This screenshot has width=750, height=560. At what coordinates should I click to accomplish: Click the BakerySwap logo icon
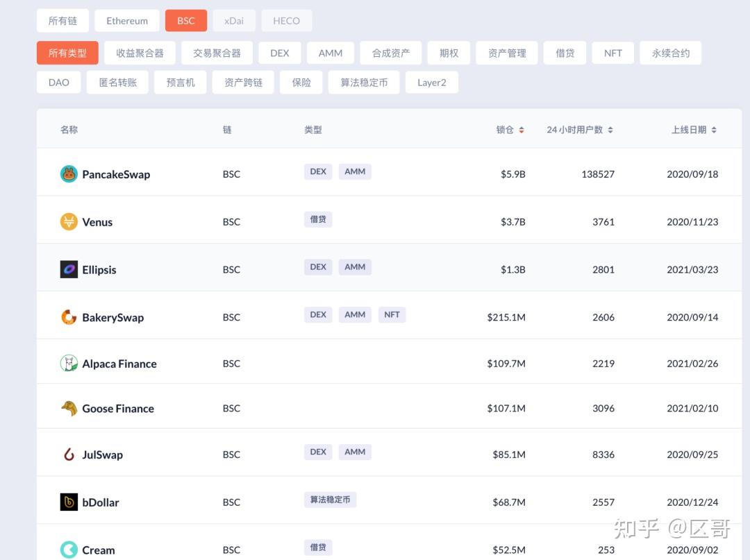[69, 317]
